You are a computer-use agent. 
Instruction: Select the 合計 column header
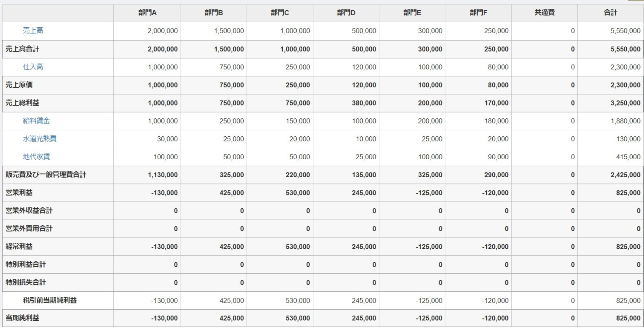(610, 13)
